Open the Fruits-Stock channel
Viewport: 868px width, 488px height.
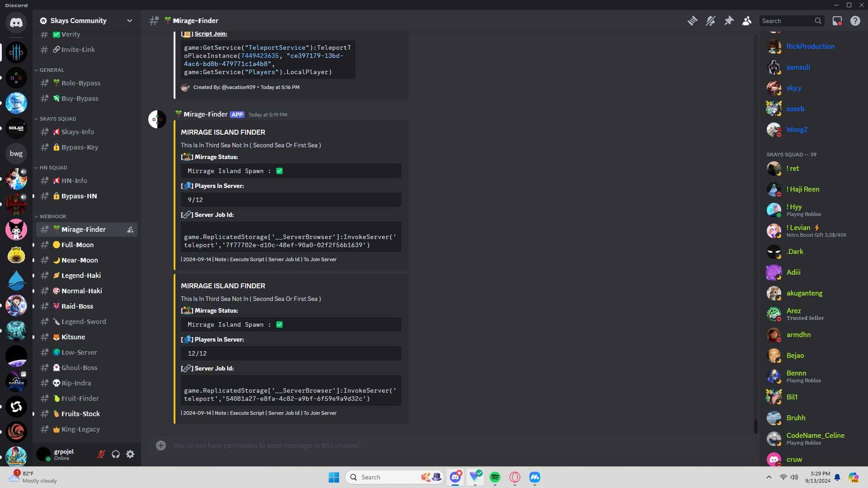point(87,414)
